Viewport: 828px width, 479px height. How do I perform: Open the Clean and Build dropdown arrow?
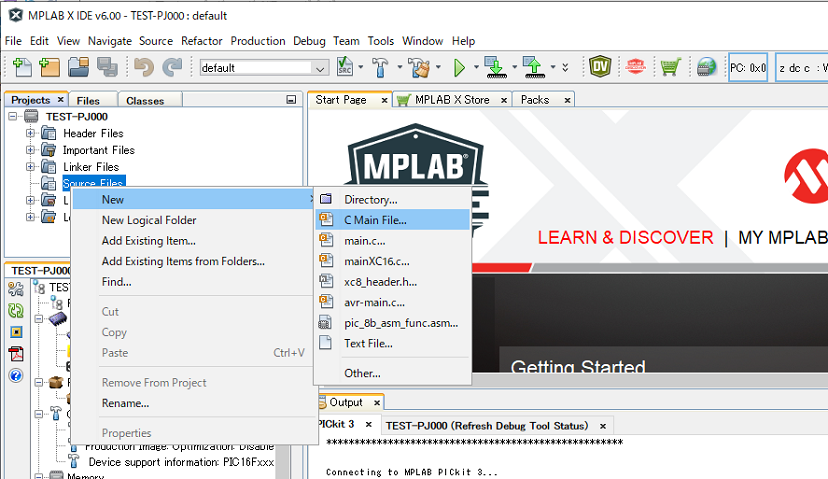click(438, 67)
